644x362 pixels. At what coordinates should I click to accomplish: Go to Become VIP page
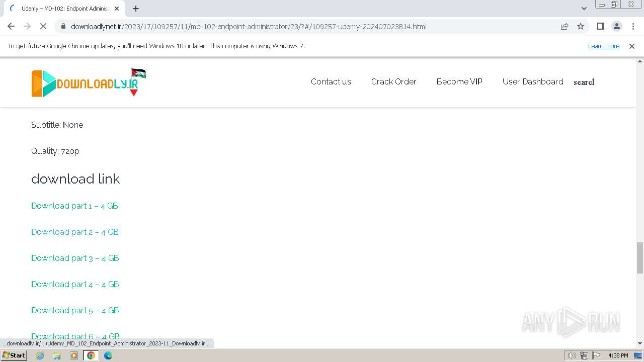point(459,81)
